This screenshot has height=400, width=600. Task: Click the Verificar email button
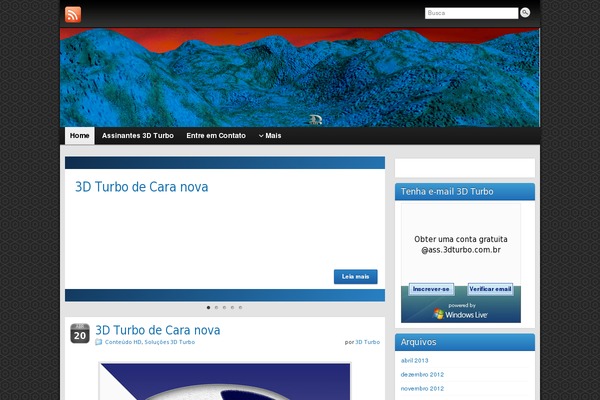coord(490,289)
